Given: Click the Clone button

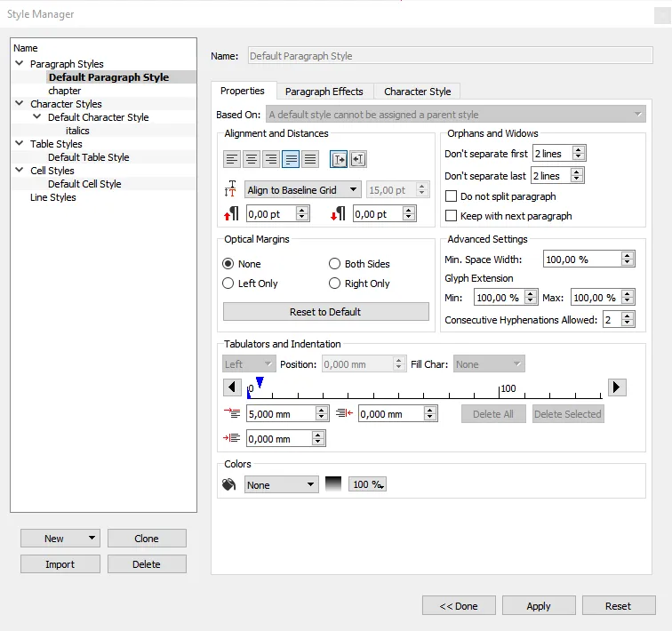Looking at the screenshot, I should point(147,539).
